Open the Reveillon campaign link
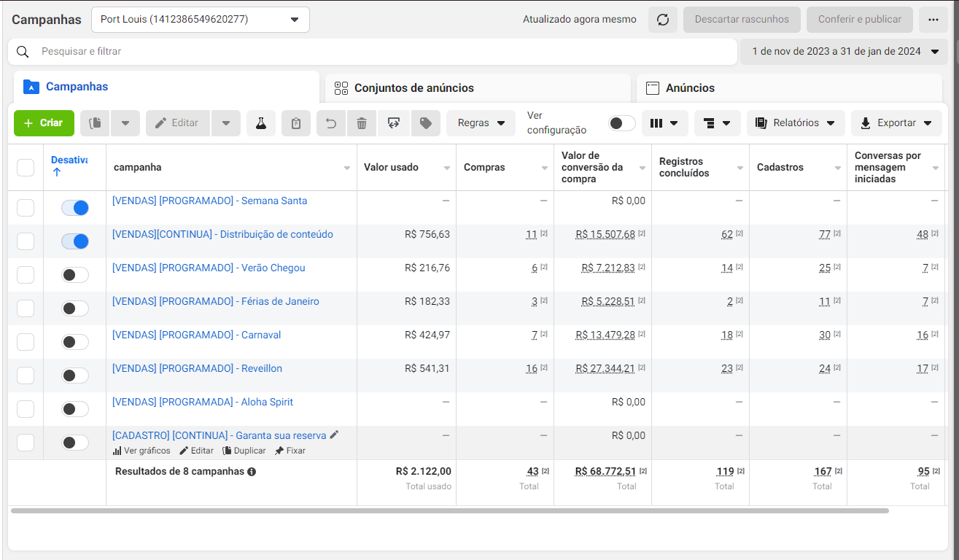The height and width of the screenshot is (560, 959). (197, 369)
